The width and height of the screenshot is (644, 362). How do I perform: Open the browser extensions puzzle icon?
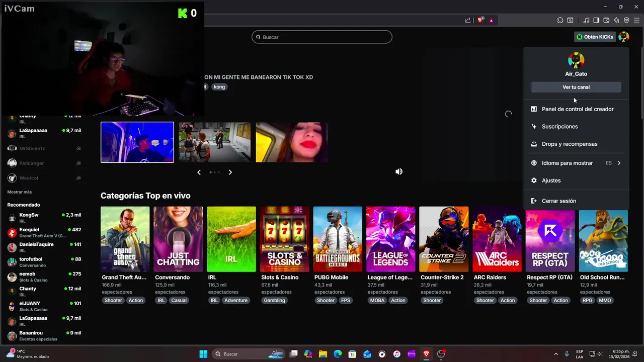(560, 20)
